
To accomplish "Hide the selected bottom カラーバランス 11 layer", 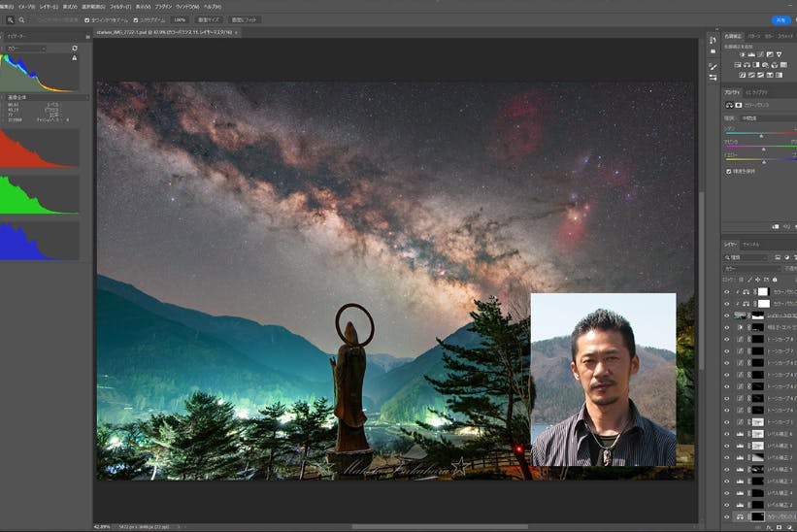I will tap(727, 516).
